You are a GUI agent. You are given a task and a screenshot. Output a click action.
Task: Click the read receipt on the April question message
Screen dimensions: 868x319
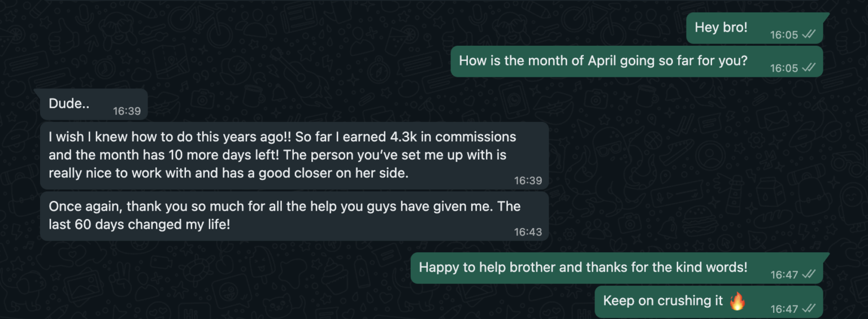pos(809,68)
